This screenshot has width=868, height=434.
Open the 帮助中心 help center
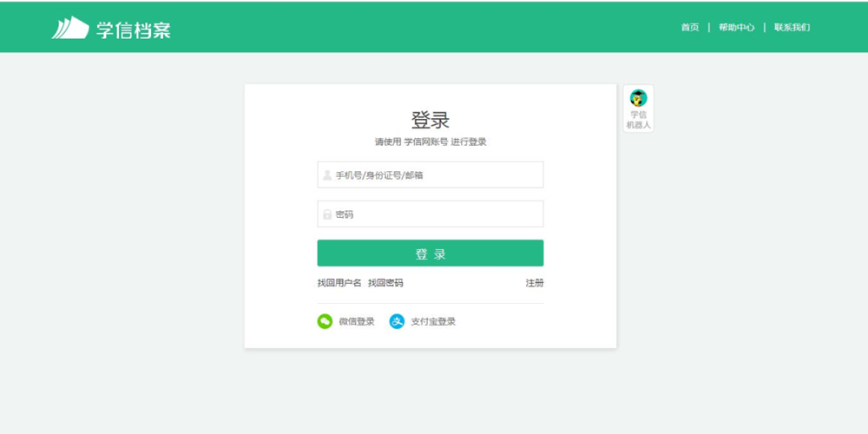click(x=736, y=28)
